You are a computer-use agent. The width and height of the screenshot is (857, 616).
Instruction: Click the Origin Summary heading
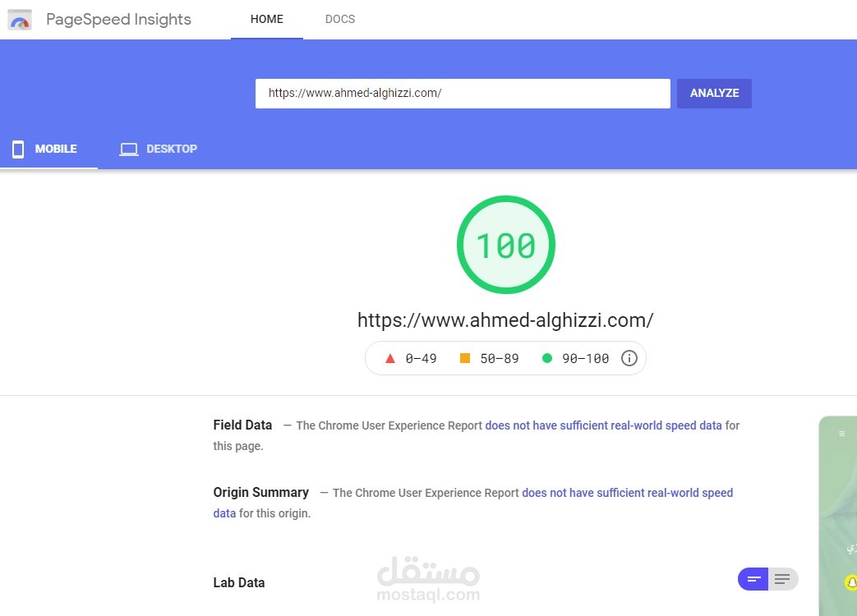click(x=260, y=492)
